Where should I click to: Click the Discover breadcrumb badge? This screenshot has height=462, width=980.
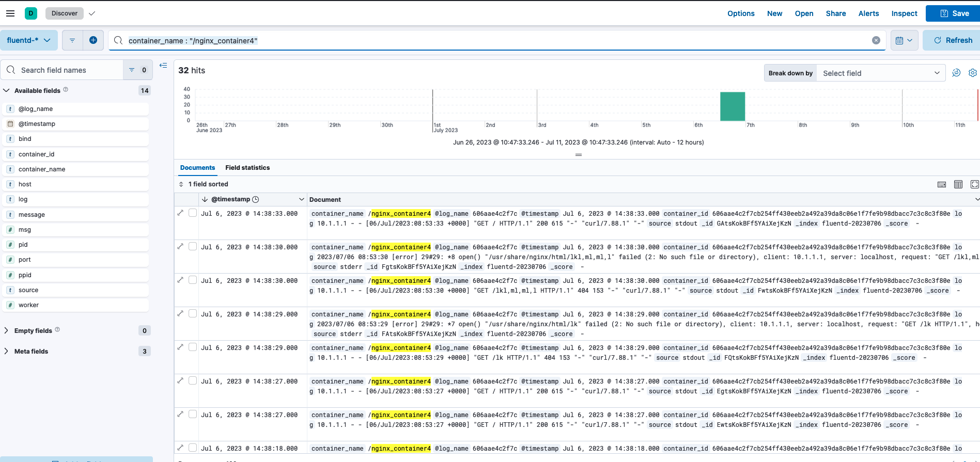[65, 13]
